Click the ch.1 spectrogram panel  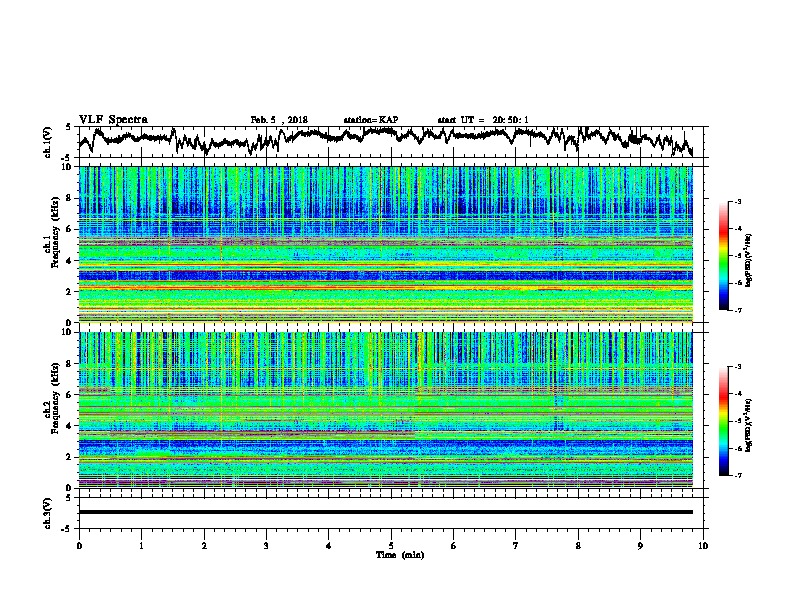[386, 244]
